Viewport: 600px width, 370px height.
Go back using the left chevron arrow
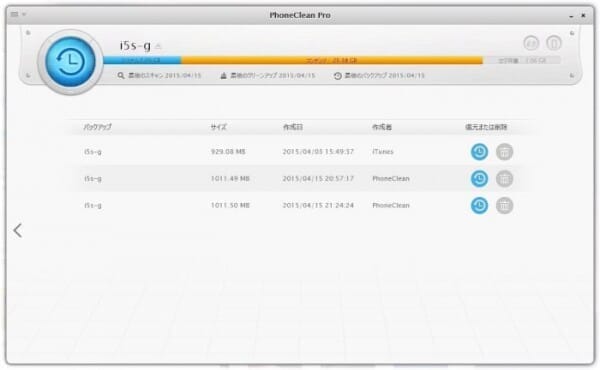[18, 230]
